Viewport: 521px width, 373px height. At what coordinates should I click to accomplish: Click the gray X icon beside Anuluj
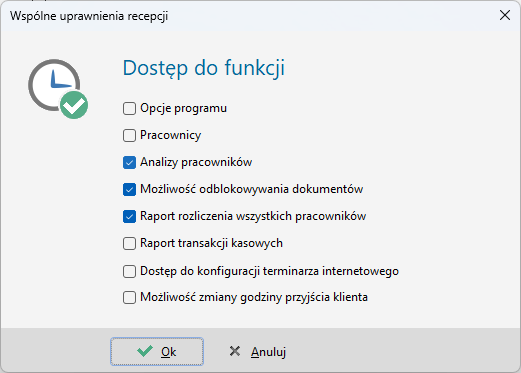235,351
